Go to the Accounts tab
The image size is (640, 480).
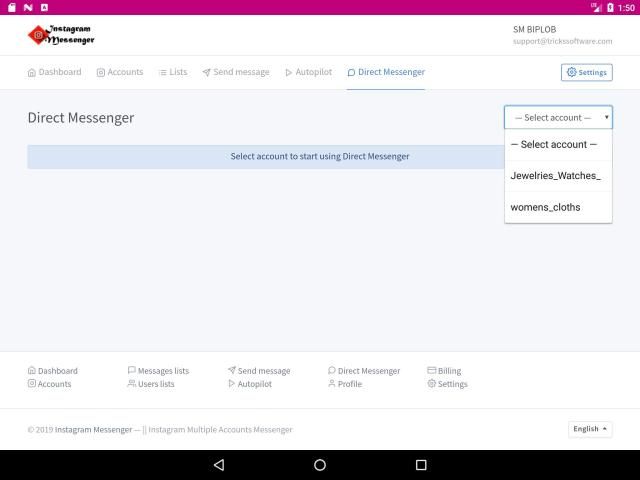coord(119,72)
